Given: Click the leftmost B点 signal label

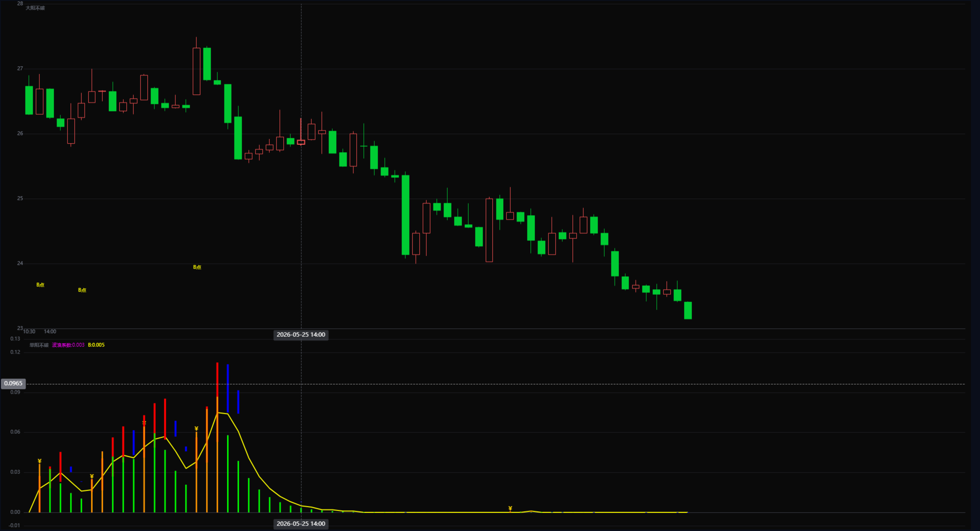Looking at the screenshot, I should (x=40, y=285).
